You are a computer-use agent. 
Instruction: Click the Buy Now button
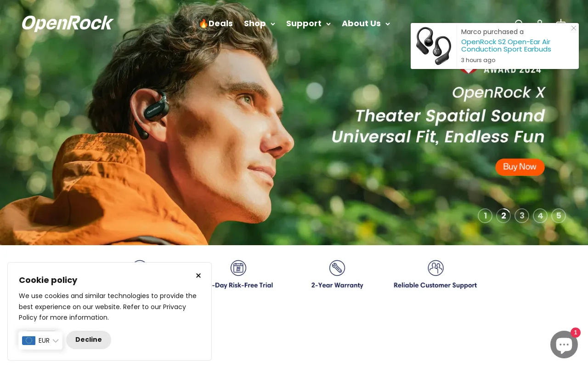[520, 167]
